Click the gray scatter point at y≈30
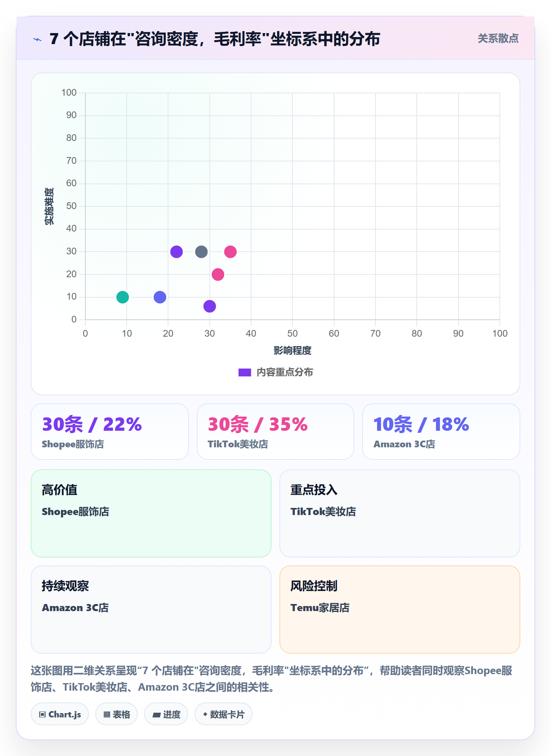The height and width of the screenshot is (756, 551). pyautogui.click(x=201, y=252)
